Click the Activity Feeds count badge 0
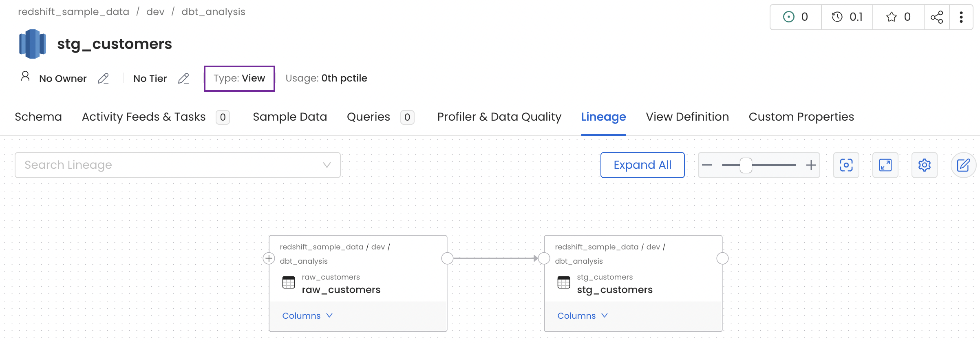 [223, 117]
